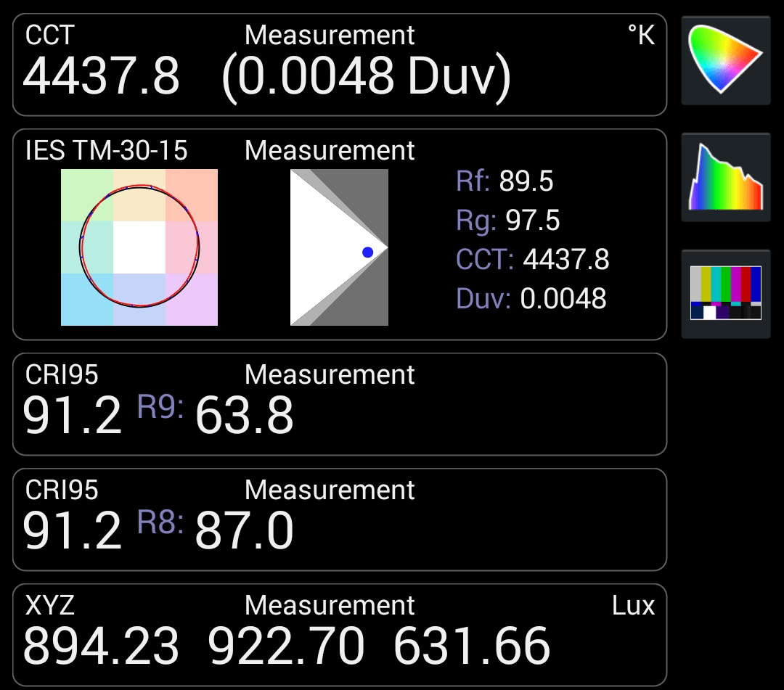Viewport: 784px width, 690px height.
Task: Tap the CCT value 4437.8
Action: 102,77
